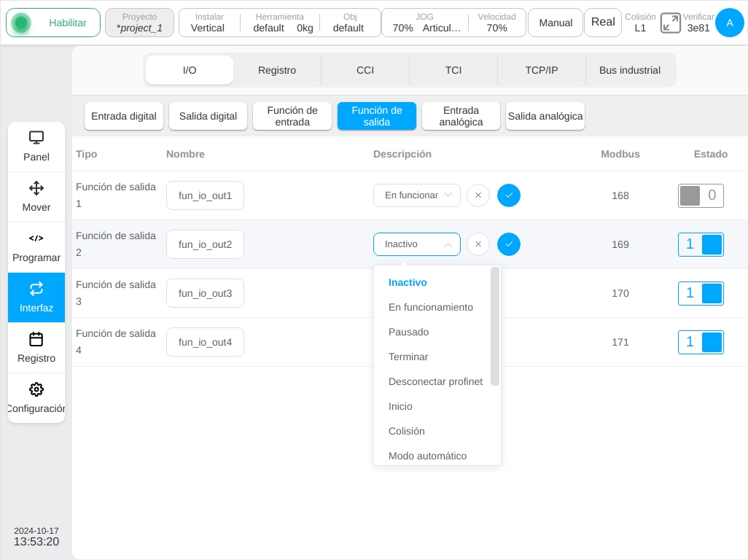Image resolution: width=748 pixels, height=560 pixels.
Task: Click Verificar 3e81 code
Action: [x=698, y=23]
